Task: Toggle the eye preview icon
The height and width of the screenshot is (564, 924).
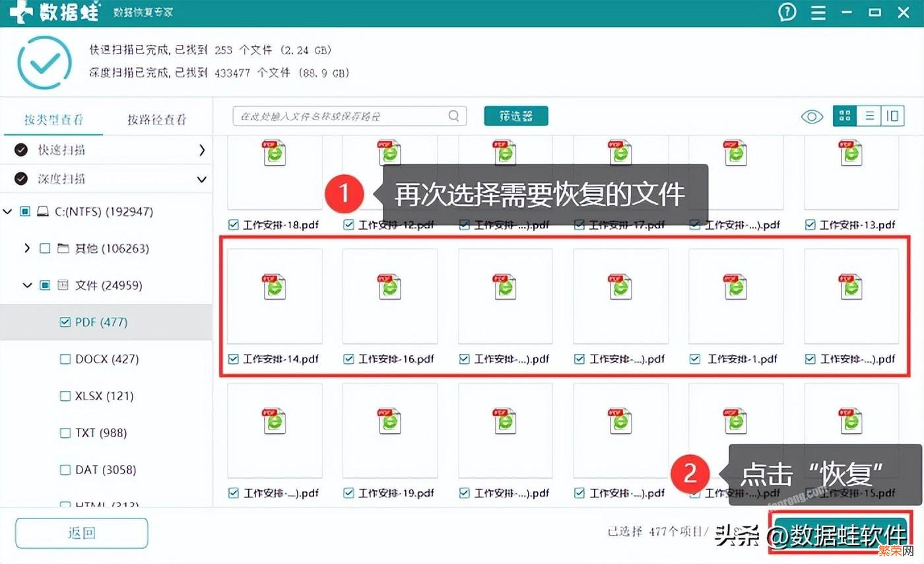Action: pyautogui.click(x=812, y=117)
